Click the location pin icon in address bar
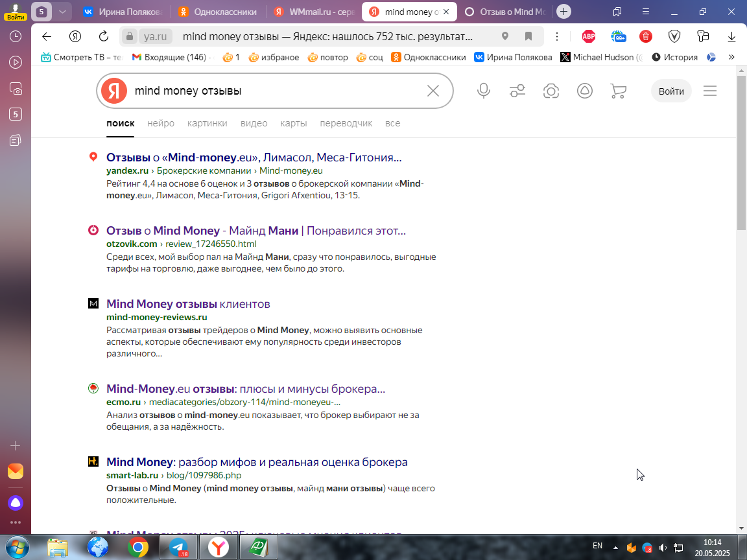This screenshot has width=747, height=560. pyautogui.click(x=505, y=36)
